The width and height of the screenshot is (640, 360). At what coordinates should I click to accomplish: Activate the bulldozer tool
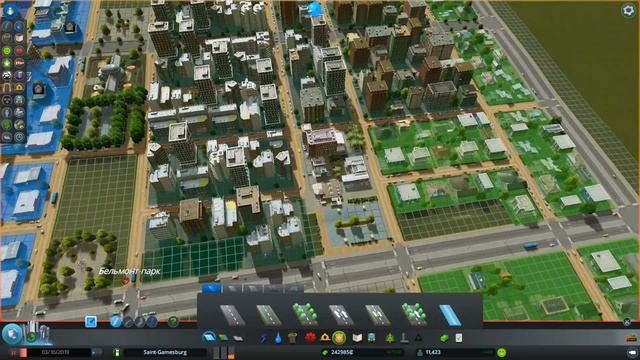point(631,338)
